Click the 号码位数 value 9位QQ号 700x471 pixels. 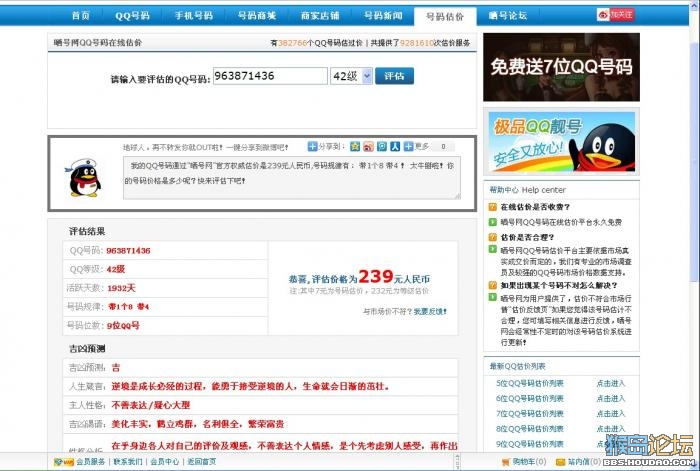123,325
